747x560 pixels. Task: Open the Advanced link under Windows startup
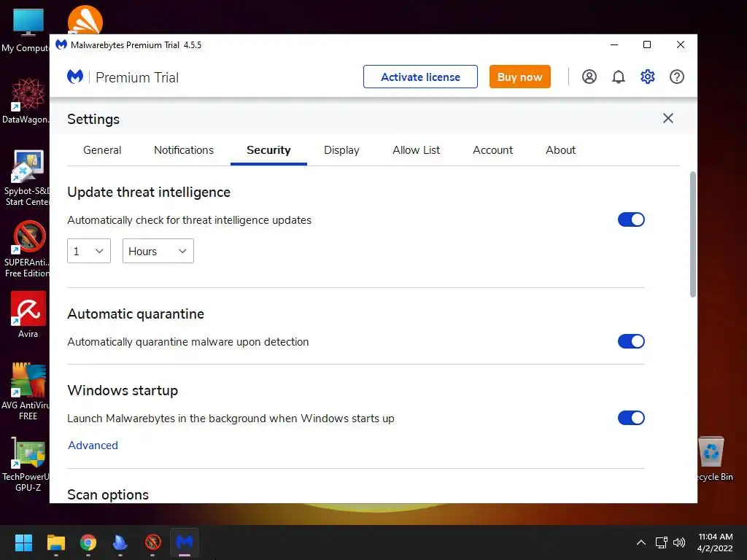pyautogui.click(x=93, y=446)
